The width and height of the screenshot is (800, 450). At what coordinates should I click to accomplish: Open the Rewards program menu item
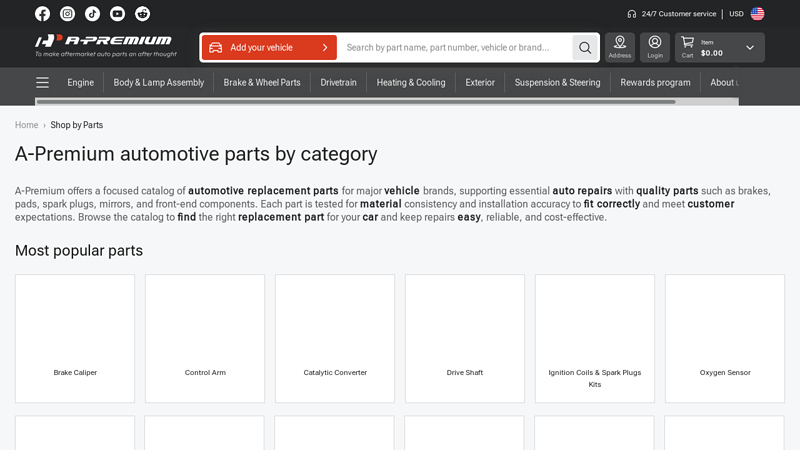coord(655,83)
